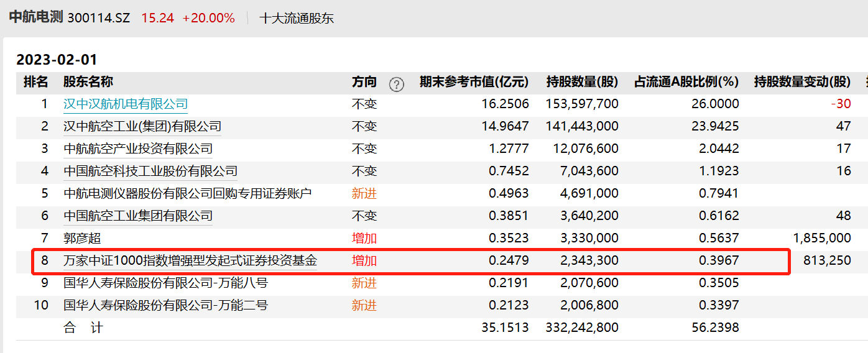Click 增加 direction in 郭彦超 row
The image size is (868, 353).
(364, 238)
